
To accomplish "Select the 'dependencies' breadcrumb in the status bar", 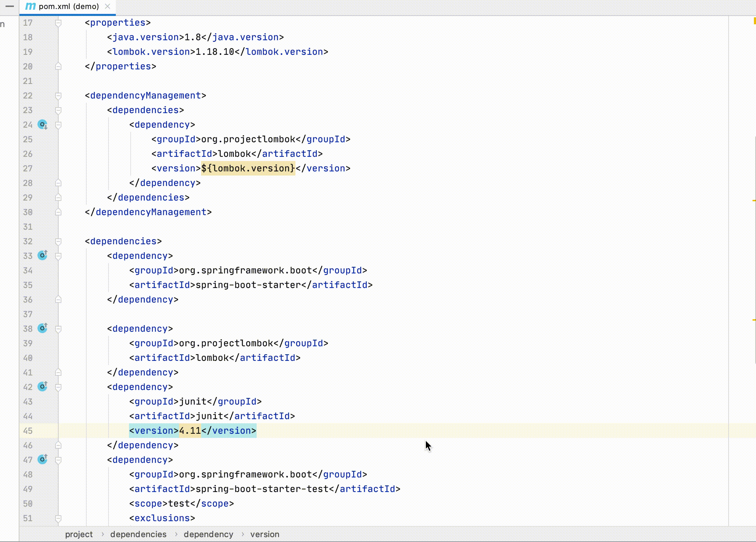I will [138, 534].
